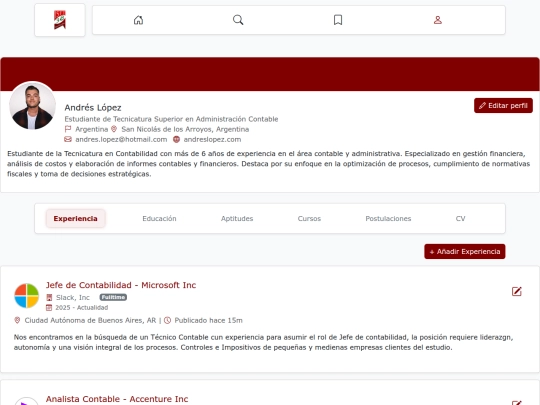The height and width of the screenshot is (405, 540).
Task: Click Publicado hace 15m text
Action: [x=208, y=320]
